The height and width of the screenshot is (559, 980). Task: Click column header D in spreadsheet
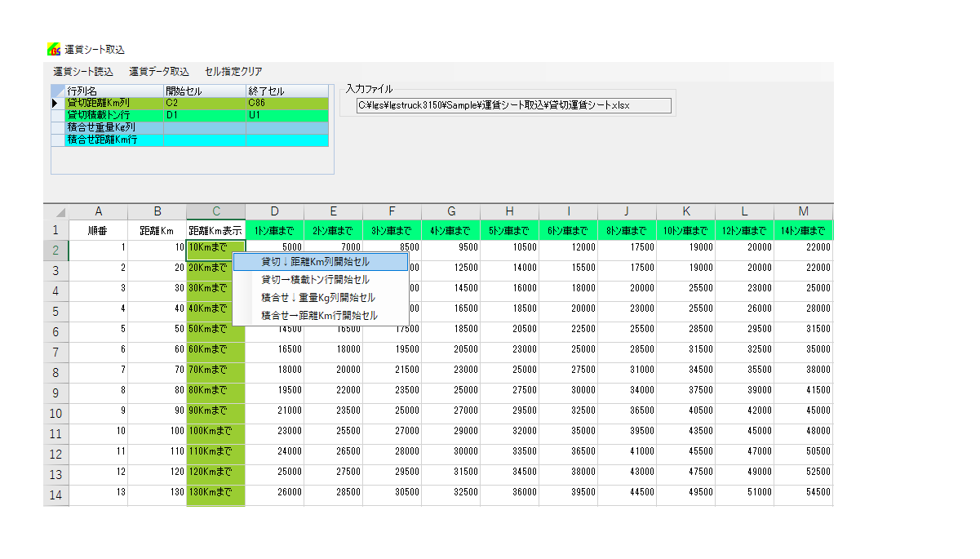[x=275, y=211]
